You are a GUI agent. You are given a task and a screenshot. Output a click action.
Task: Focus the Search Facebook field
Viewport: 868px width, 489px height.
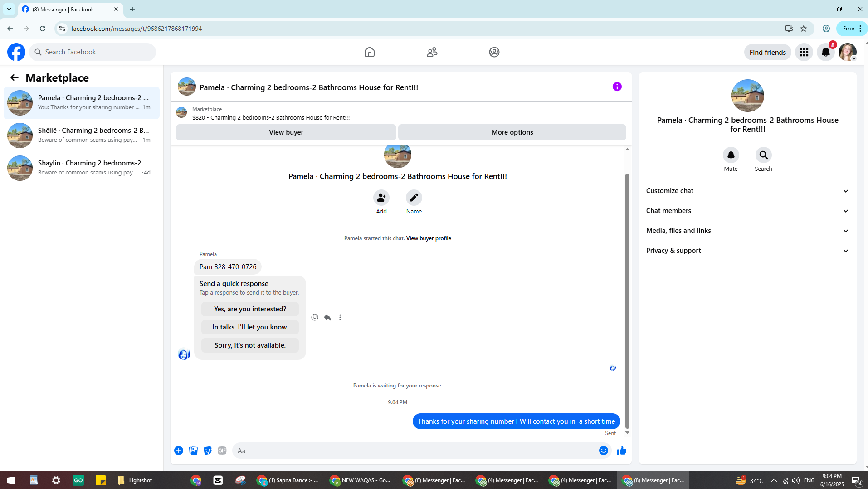(93, 52)
